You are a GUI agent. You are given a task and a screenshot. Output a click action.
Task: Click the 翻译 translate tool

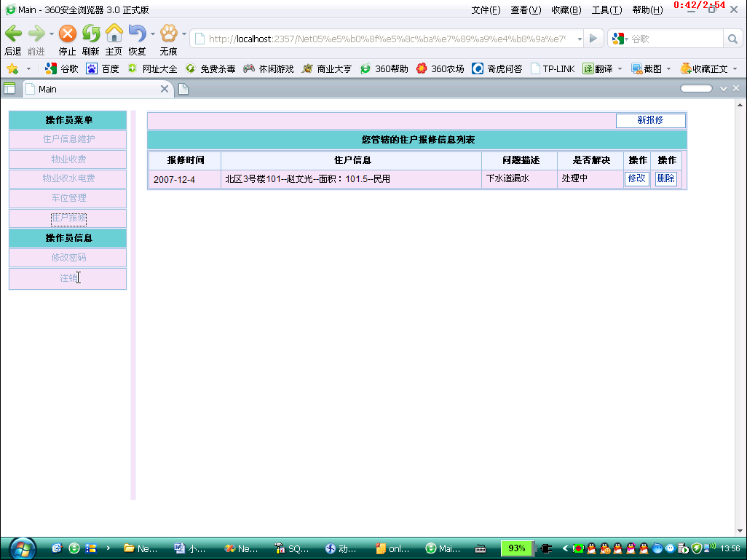coord(598,68)
